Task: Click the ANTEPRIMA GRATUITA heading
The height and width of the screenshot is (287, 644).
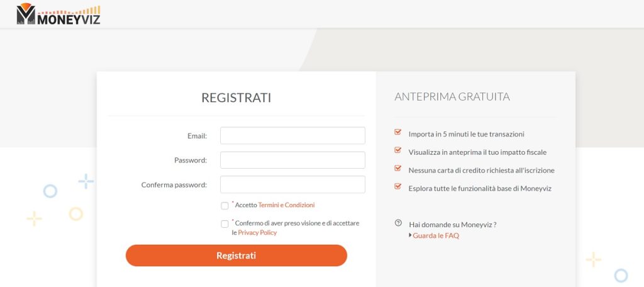Action: 452,97
